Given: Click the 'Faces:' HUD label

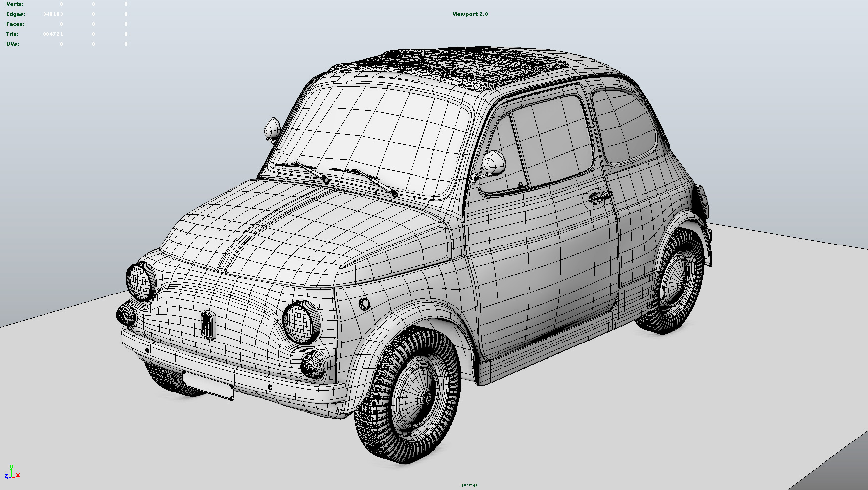Looking at the screenshot, I should click(x=15, y=24).
